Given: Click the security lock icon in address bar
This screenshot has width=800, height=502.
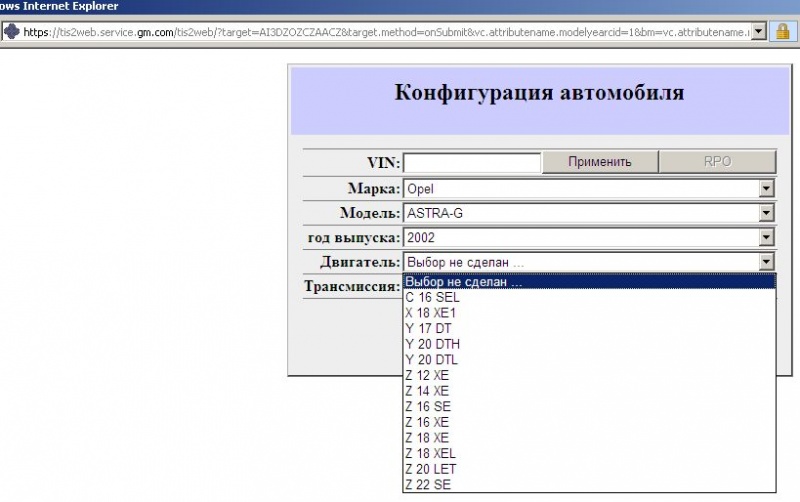Looking at the screenshot, I should coord(783,32).
